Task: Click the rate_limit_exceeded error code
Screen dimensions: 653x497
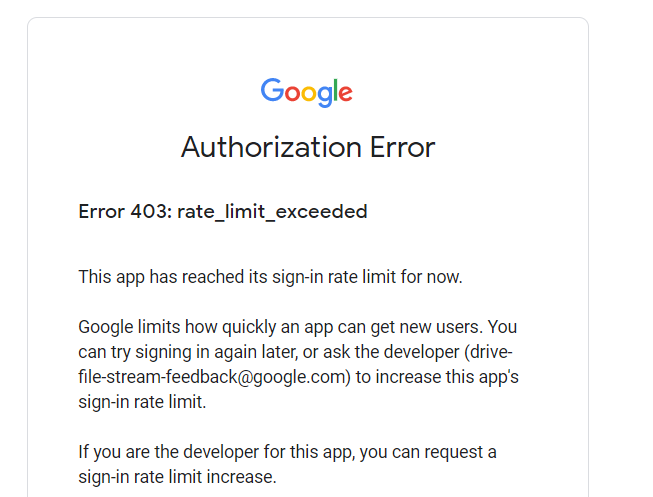Action: 272,212
